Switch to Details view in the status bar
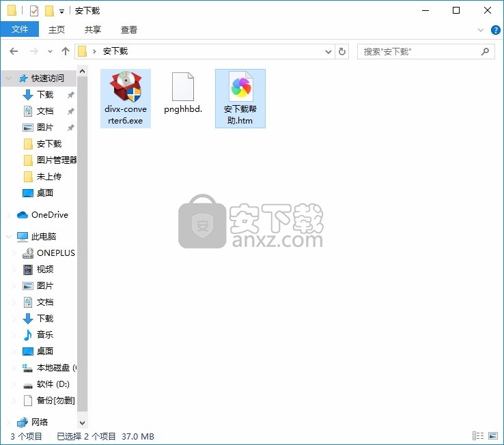The width and height of the screenshot is (504, 445). (x=478, y=436)
